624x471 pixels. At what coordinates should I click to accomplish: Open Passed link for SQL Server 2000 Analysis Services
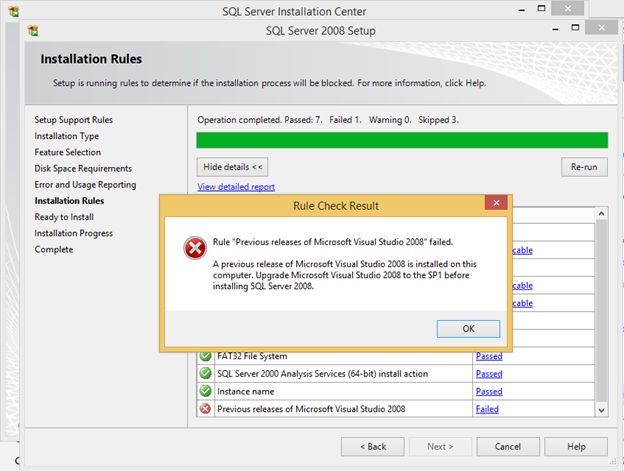489,374
